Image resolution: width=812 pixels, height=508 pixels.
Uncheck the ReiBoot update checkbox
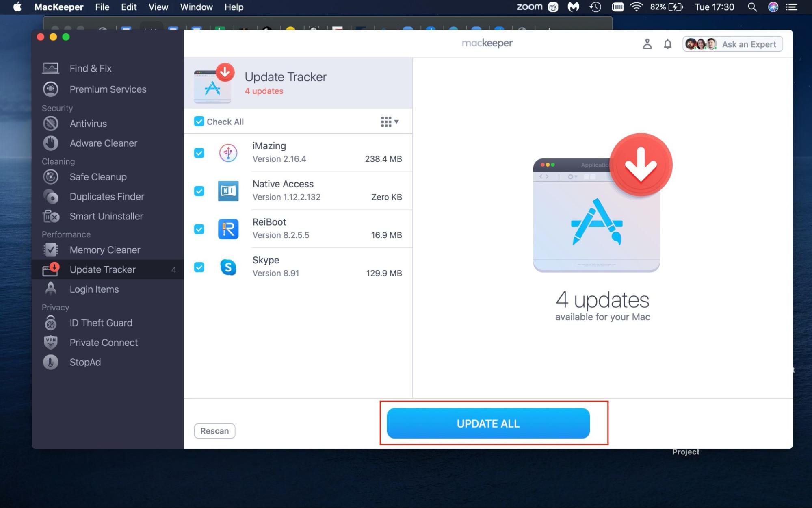point(199,229)
